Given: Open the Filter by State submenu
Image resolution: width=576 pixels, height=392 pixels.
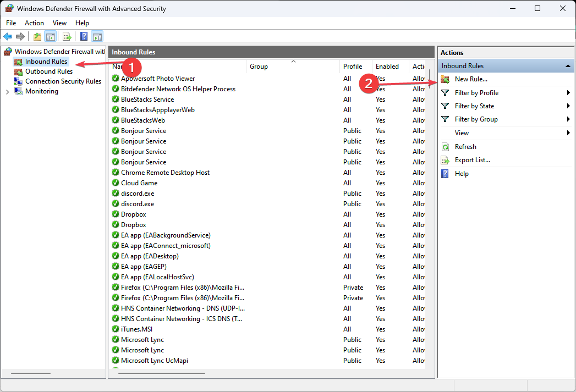Looking at the screenshot, I should click(x=506, y=106).
